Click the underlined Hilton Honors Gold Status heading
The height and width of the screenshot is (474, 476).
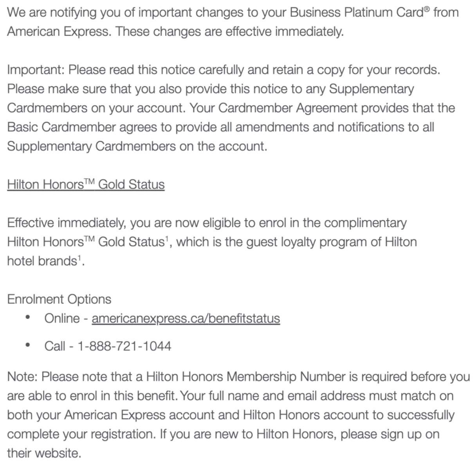pos(86,185)
